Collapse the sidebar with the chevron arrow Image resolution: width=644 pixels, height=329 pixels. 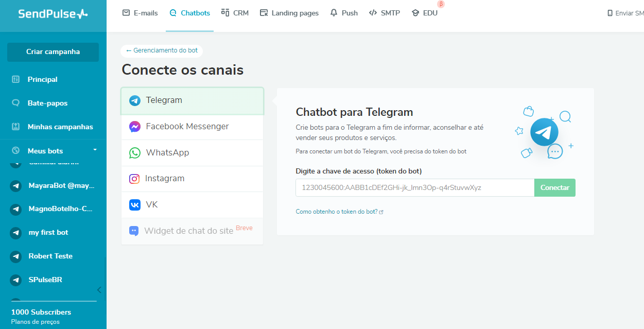tap(99, 290)
